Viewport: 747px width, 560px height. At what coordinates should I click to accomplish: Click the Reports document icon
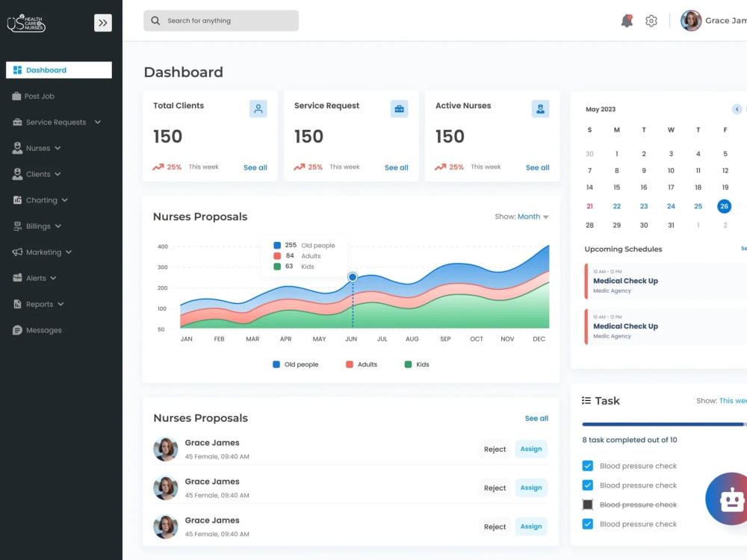[18, 304]
